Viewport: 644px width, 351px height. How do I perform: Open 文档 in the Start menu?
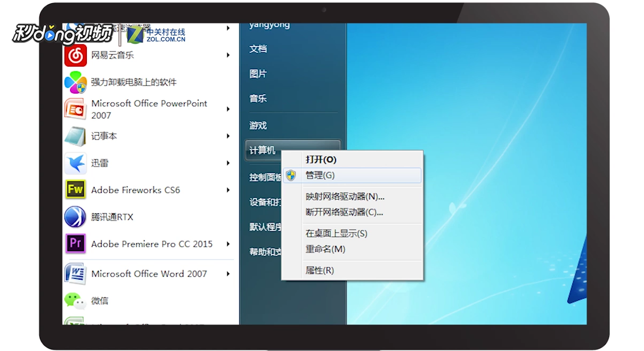pyautogui.click(x=258, y=49)
